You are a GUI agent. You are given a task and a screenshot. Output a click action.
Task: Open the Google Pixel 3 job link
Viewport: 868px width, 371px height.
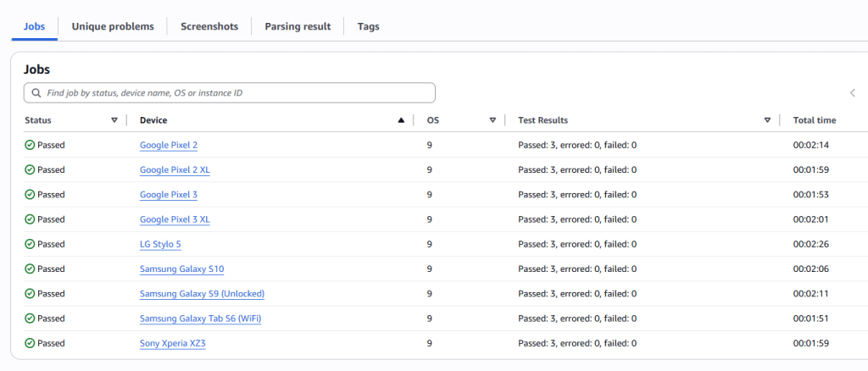169,195
